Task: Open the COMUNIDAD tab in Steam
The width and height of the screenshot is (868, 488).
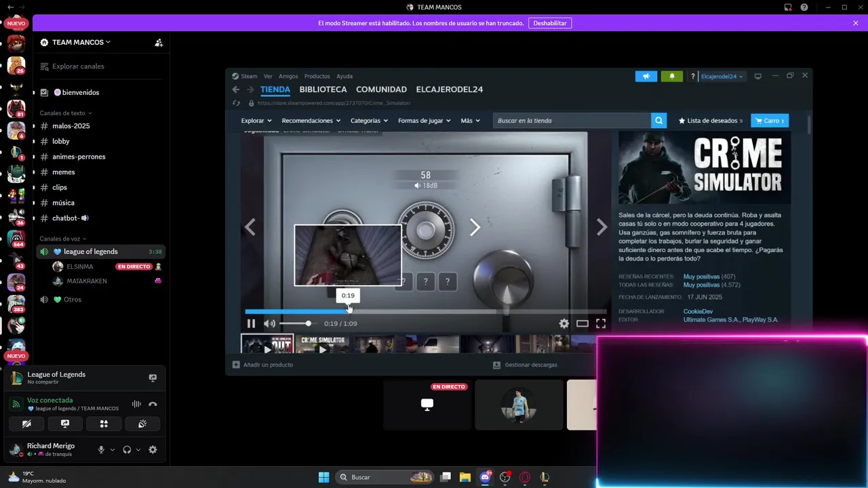Action: click(x=381, y=89)
